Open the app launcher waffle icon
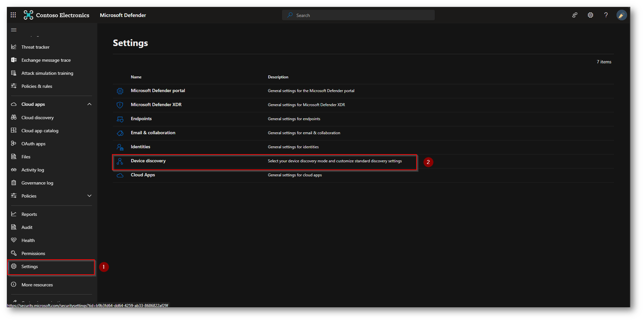Image resolution: width=644 pixels, height=321 pixels. [13, 15]
